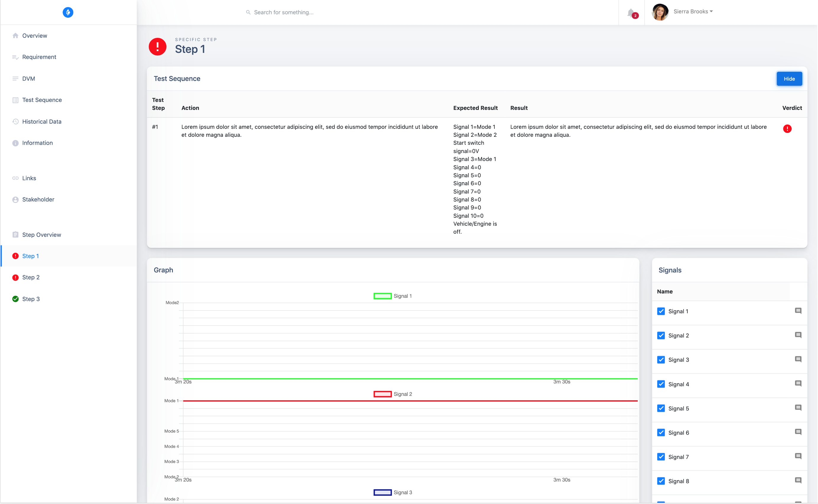The width and height of the screenshot is (818, 504).
Task: Uncheck the Signal 1 checkbox
Action: (661, 311)
